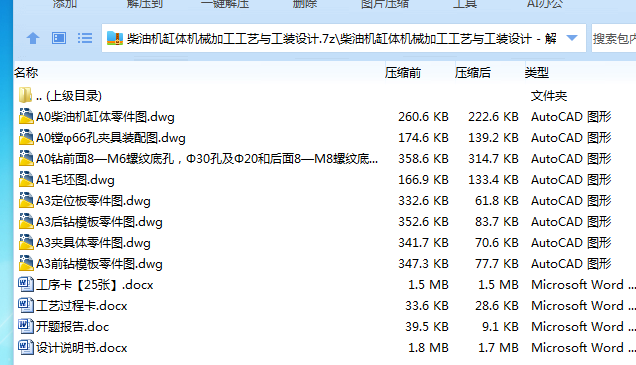
Task: Select the .. (上级目录) row name
Action: coord(69,96)
